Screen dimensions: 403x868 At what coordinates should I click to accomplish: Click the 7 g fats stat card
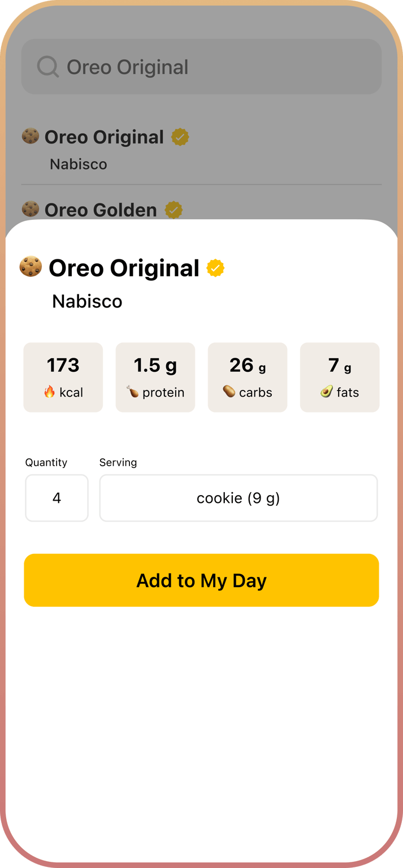[x=340, y=377]
